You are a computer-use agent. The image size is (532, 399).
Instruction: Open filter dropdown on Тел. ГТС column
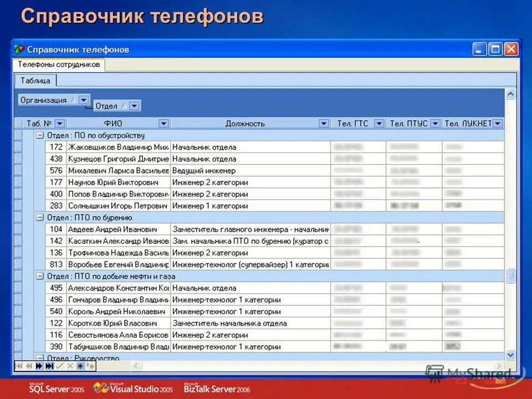click(x=379, y=123)
